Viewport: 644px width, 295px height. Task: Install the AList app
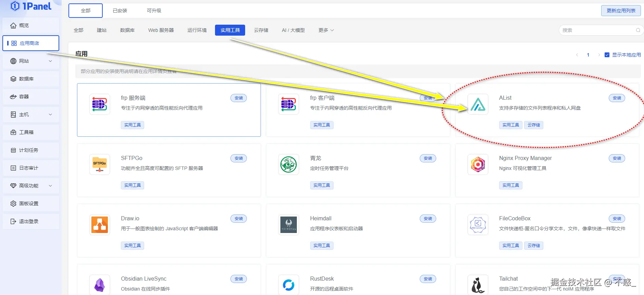click(617, 98)
